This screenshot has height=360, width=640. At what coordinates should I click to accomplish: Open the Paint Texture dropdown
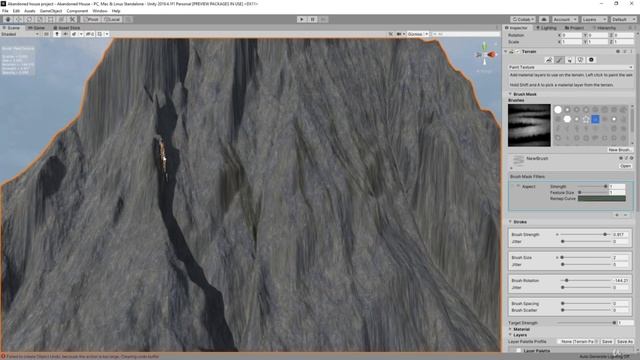click(570, 67)
